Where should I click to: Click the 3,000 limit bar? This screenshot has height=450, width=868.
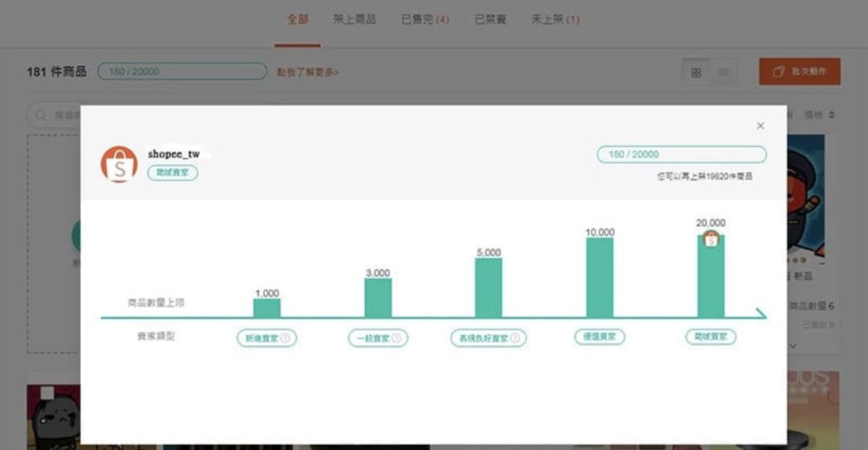pyautogui.click(x=378, y=298)
